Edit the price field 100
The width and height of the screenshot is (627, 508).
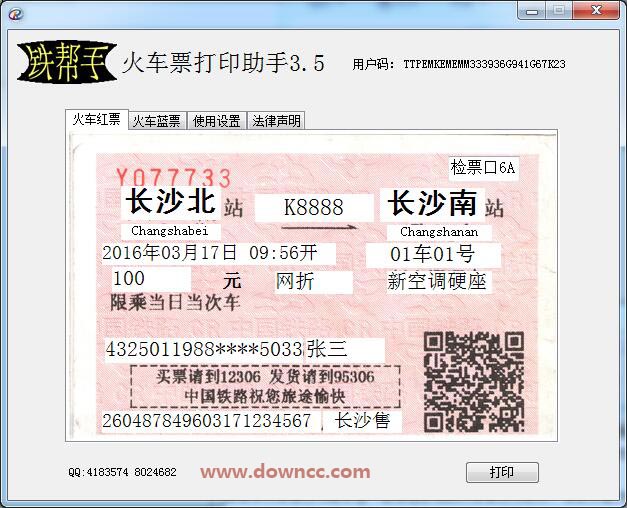[152, 279]
